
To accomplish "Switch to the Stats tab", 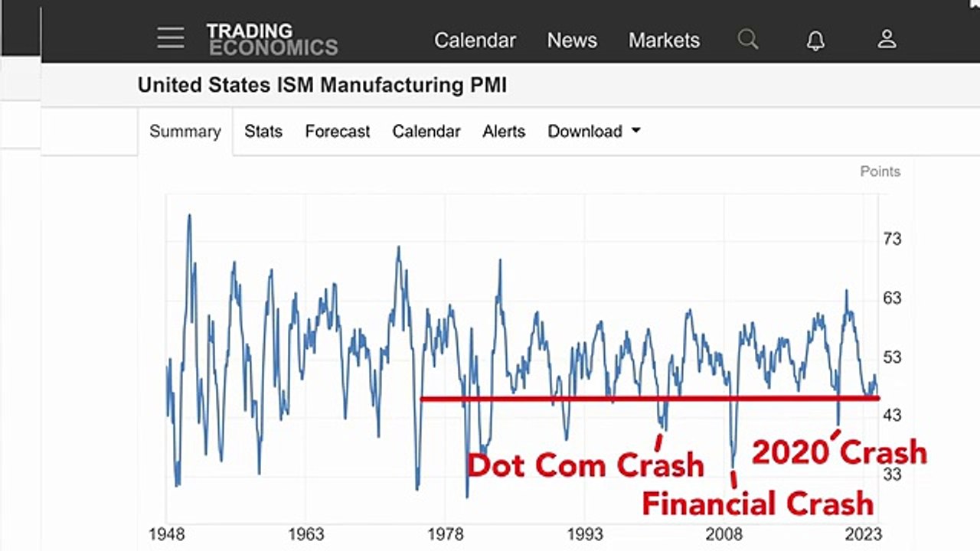I will point(263,132).
